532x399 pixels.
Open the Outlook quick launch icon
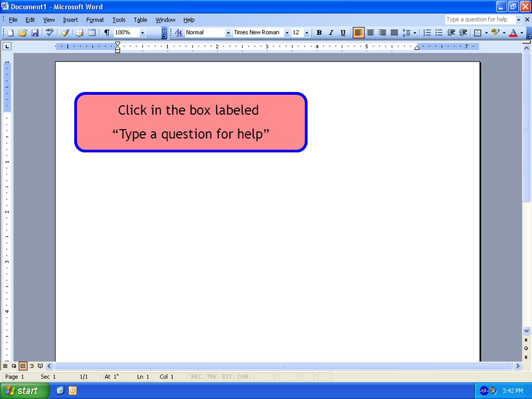tap(73, 391)
